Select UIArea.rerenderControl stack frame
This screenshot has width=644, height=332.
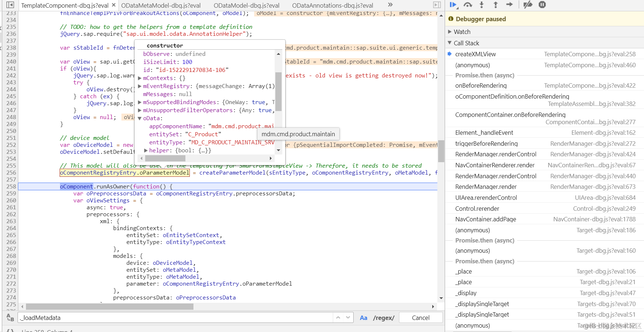(545, 198)
